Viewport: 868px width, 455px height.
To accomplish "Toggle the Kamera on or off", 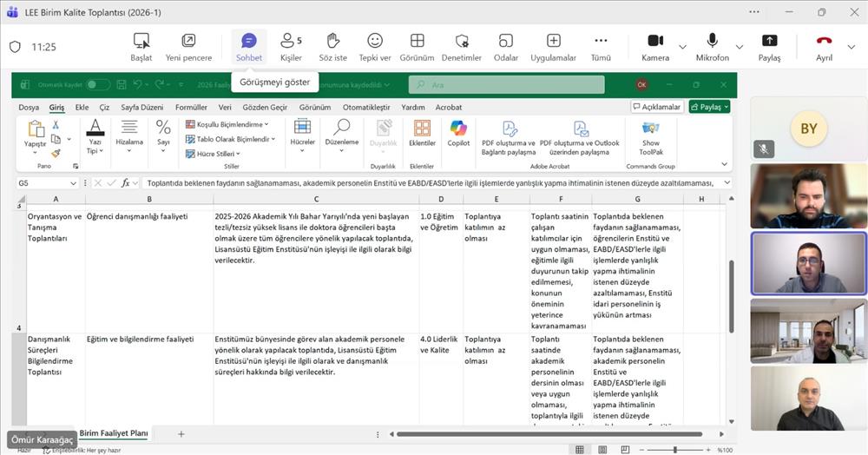I will click(x=655, y=47).
